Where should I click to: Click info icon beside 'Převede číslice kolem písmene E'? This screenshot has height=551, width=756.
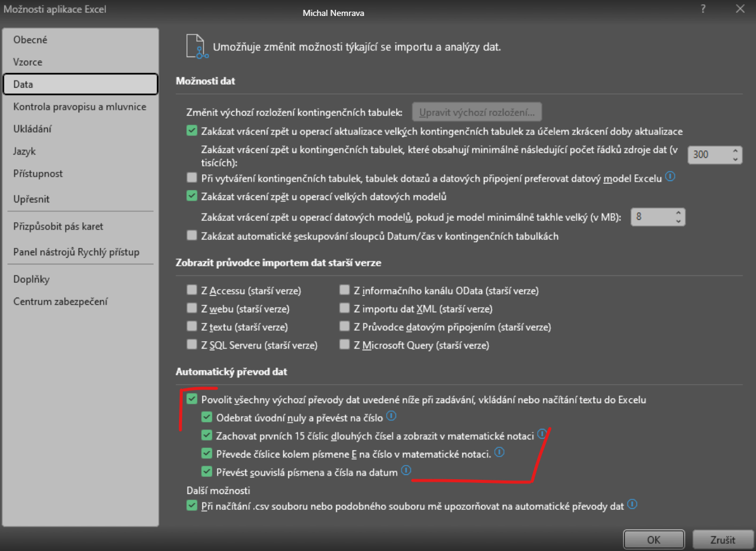tap(499, 453)
